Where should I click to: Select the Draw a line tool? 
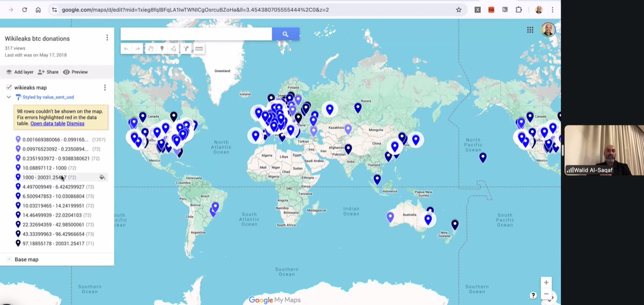click(174, 49)
